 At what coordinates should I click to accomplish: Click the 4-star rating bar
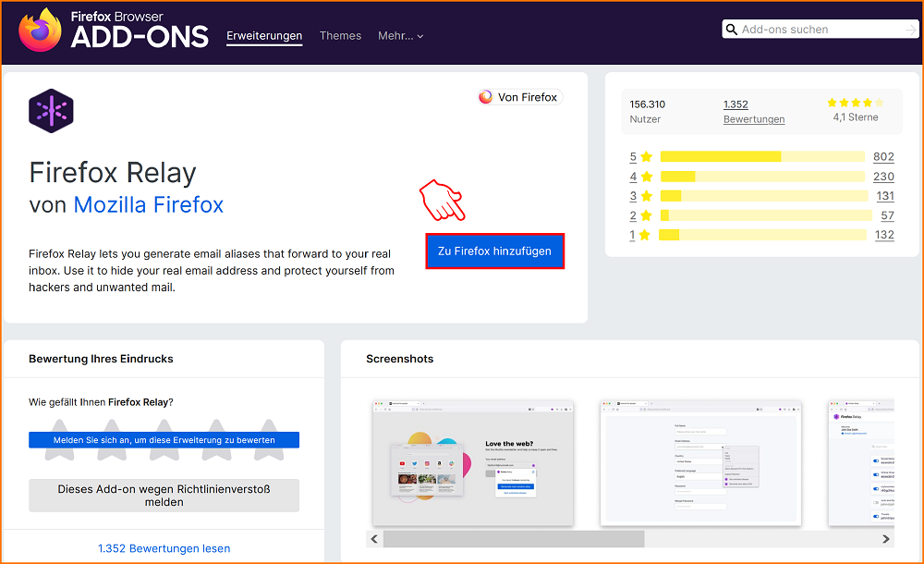[x=762, y=177]
